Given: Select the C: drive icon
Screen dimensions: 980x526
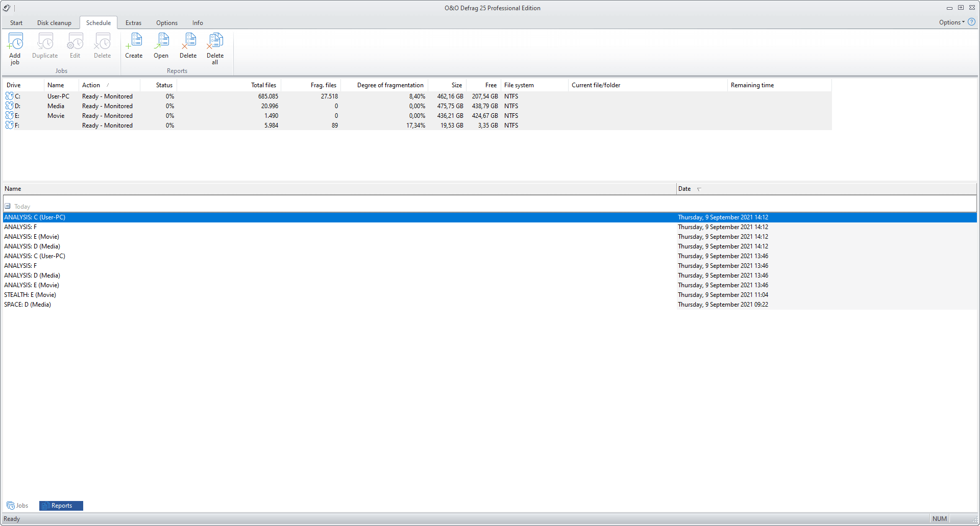Looking at the screenshot, I should tap(10, 96).
